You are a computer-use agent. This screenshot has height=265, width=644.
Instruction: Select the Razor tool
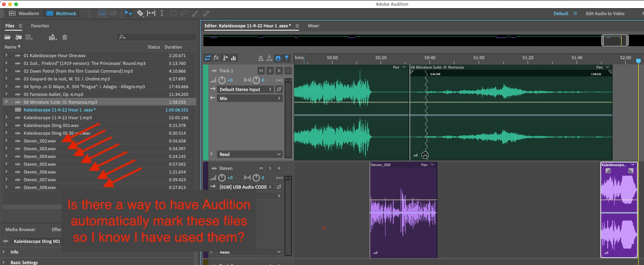coord(140,13)
